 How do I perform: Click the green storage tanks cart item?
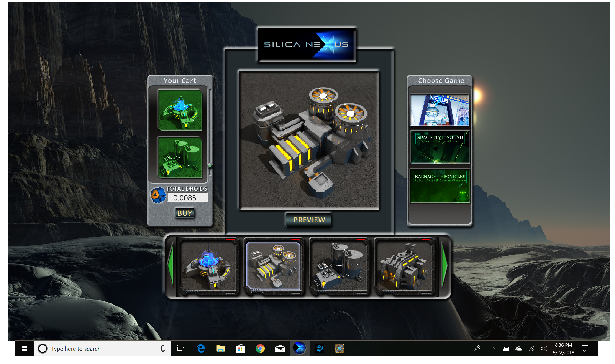[180, 157]
